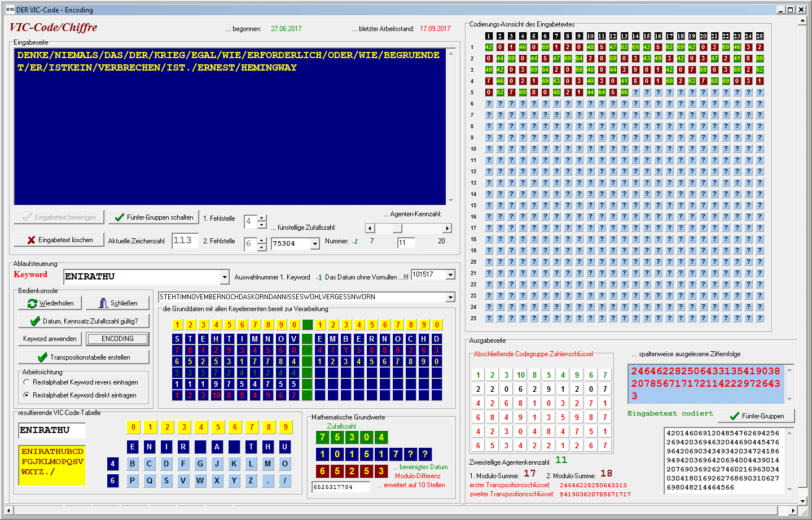Select Restalphabet Keyword revers eintragen
812x520 pixels.
pos(27,382)
